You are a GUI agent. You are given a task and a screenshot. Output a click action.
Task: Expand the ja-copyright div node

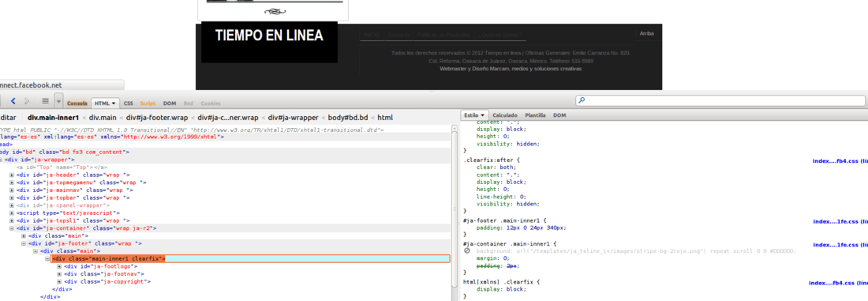(59, 281)
